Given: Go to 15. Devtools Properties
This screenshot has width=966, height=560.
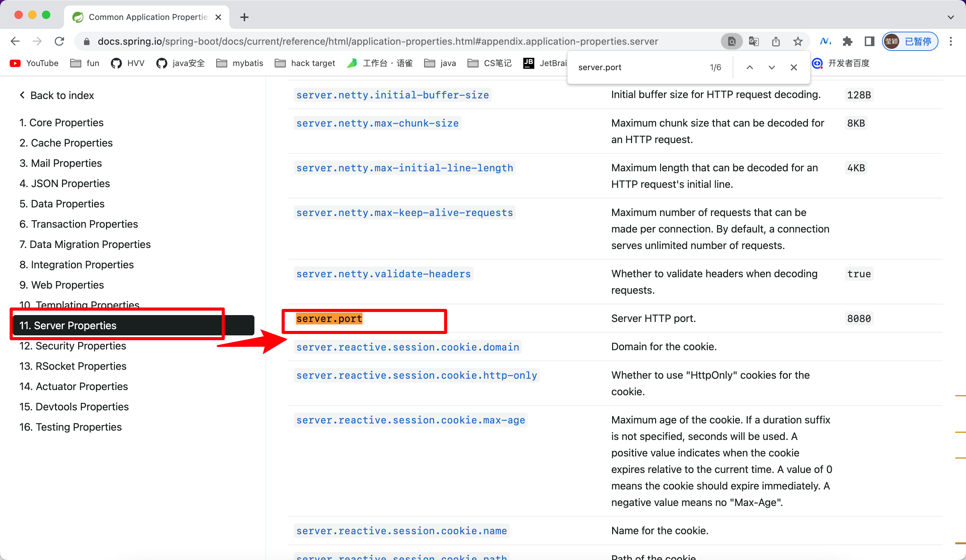Looking at the screenshot, I should 74,407.
